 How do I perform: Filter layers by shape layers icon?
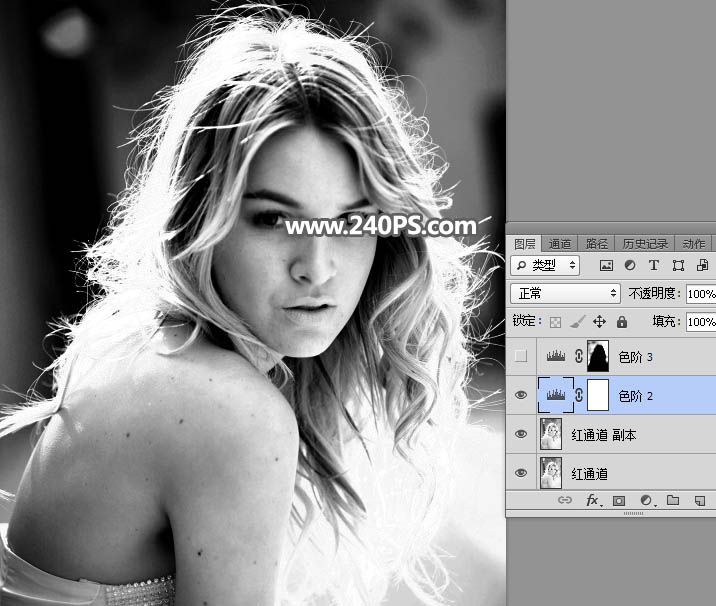[678, 265]
